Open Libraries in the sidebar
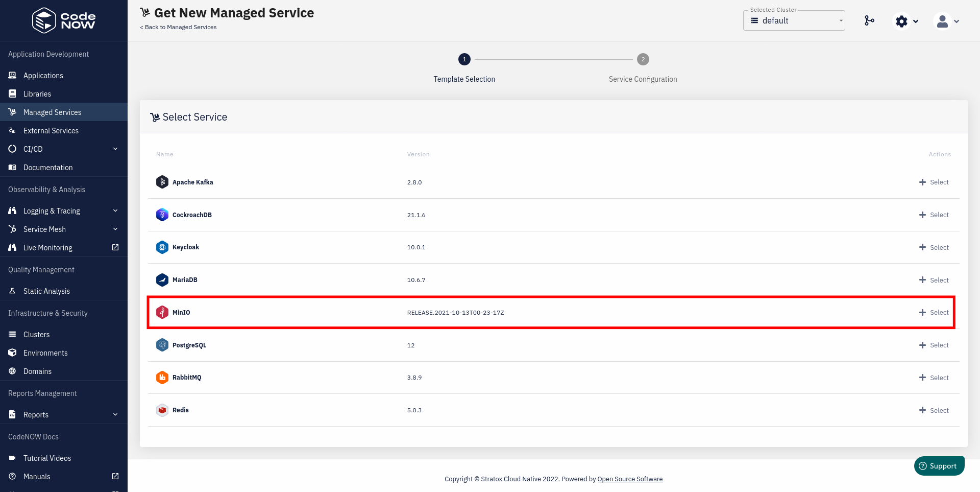Viewport: 980px width, 492px height. 64,93
